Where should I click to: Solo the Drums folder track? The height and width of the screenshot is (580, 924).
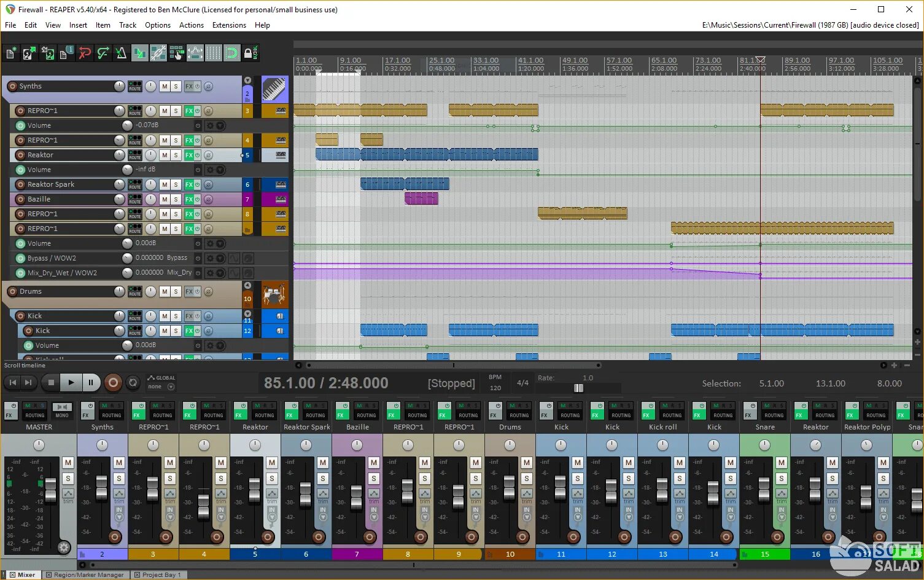176,292
